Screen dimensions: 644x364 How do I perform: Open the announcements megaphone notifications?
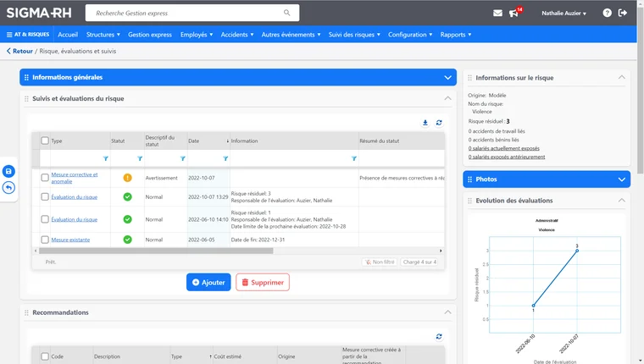click(x=514, y=14)
